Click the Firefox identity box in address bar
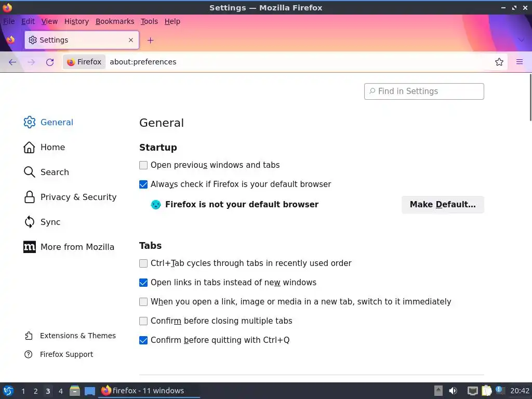Image resolution: width=532 pixels, height=399 pixels. (x=85, y=62)
